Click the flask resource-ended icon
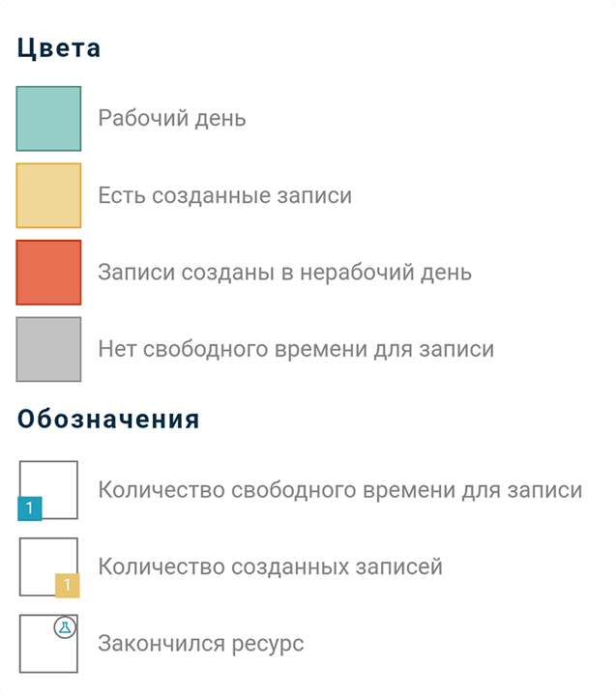This screenshot has width=616, height=696. tap(65, 626)
